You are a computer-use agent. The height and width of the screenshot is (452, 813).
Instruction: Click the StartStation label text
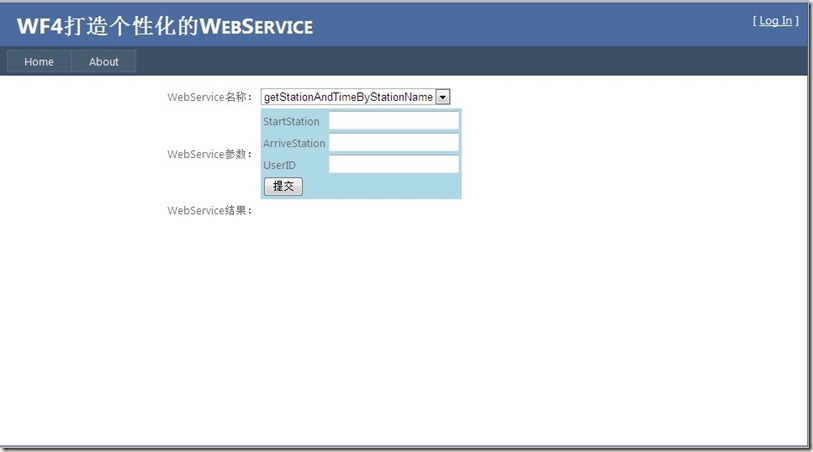[291, 121]
